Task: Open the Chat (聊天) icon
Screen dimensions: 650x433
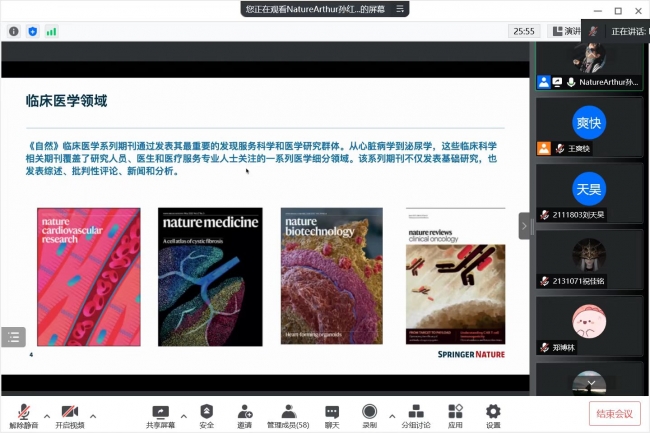Action: pyautogui.click(x=332, y=416)
